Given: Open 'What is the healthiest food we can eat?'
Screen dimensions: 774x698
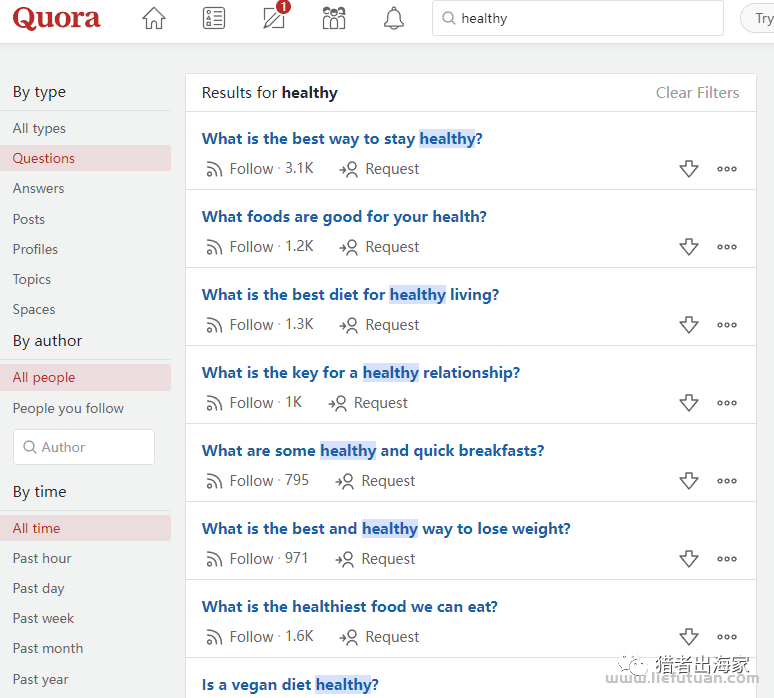Looking at the screenshot, I should coord(349,607).
